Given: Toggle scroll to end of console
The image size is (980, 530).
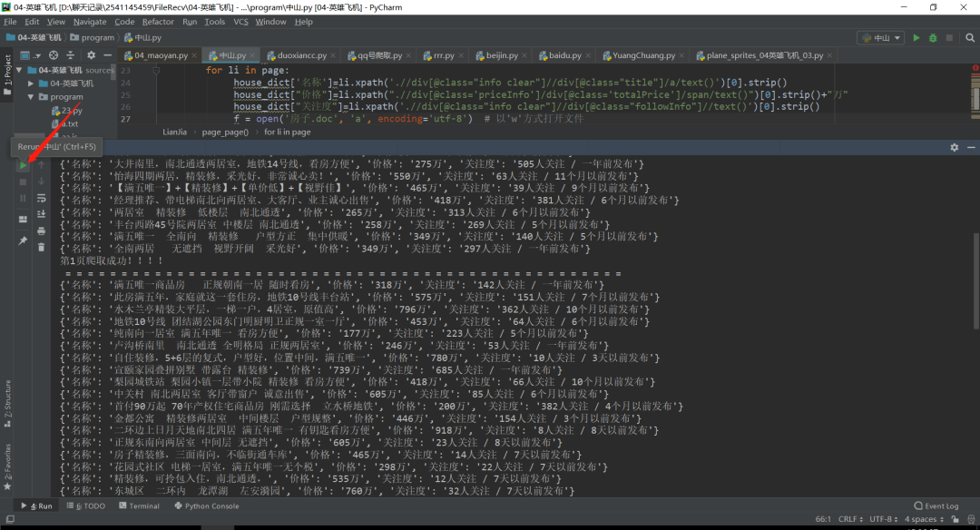Looking at the screenshot, I should coord(41,214).
